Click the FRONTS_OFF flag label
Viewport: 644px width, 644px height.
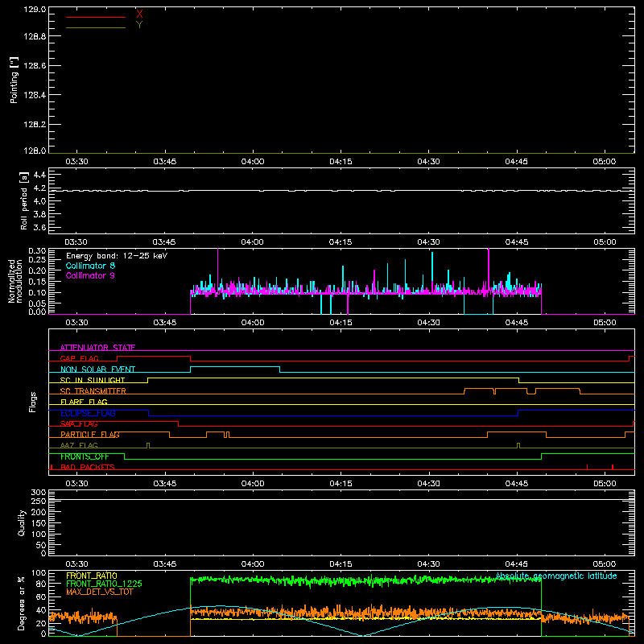pos(85,456)
